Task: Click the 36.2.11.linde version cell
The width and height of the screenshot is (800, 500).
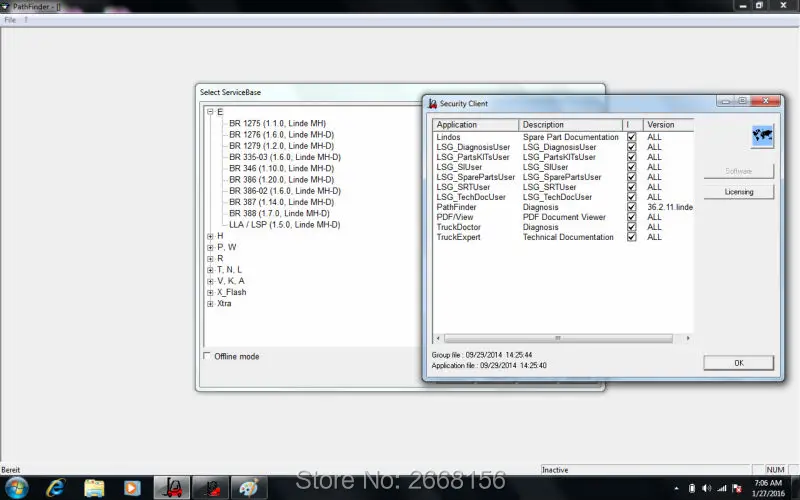Action: (670, 207)
